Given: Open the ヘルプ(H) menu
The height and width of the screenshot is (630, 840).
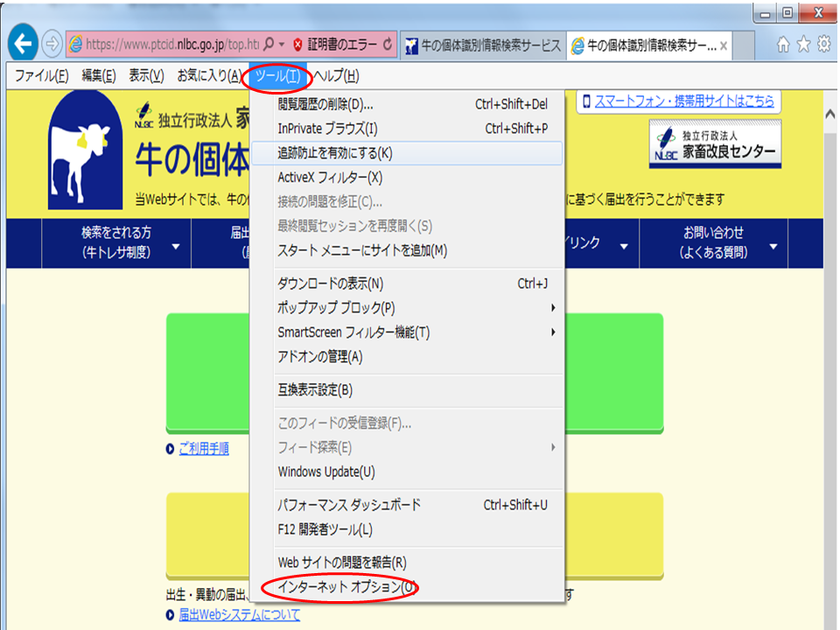Looking at the screenshot, I should [336, 76].
